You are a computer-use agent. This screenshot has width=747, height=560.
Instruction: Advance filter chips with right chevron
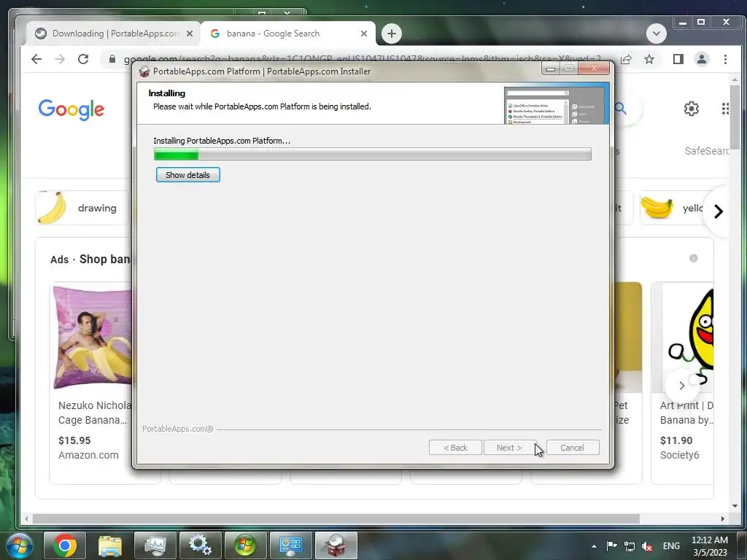(718, 211)
